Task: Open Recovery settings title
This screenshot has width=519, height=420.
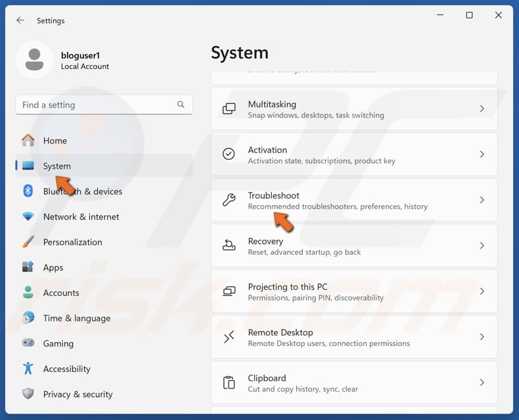Action: 265,241
